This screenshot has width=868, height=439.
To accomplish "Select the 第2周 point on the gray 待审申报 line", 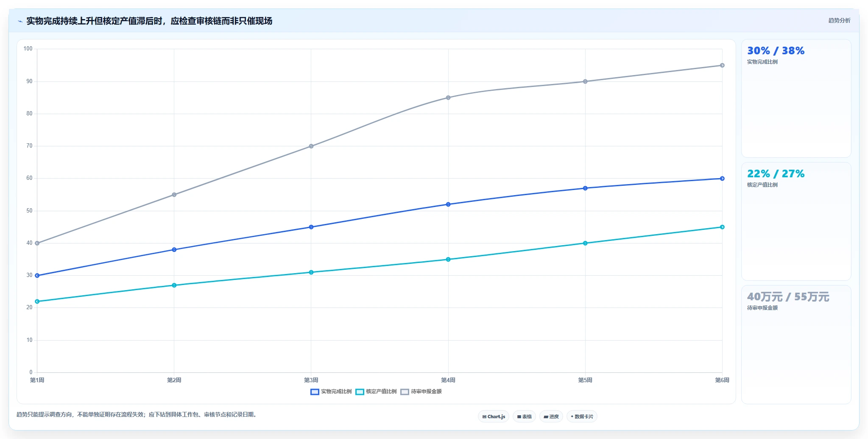I will (174, 195).
